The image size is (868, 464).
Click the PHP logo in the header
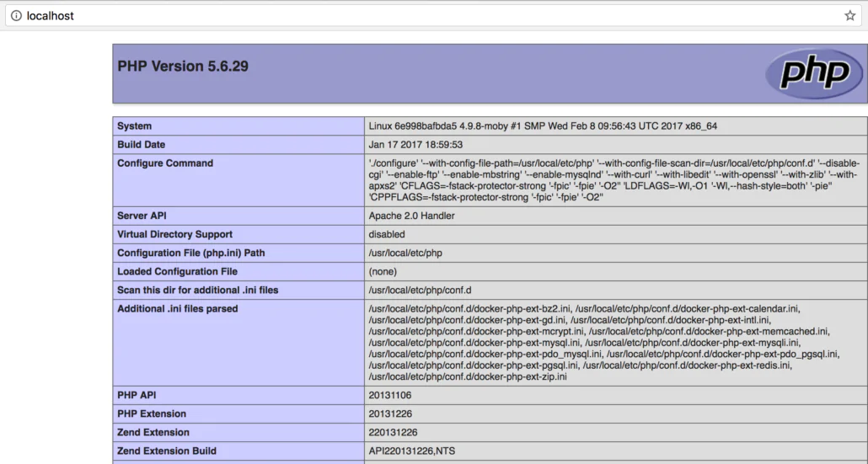[x=814, y=73]
